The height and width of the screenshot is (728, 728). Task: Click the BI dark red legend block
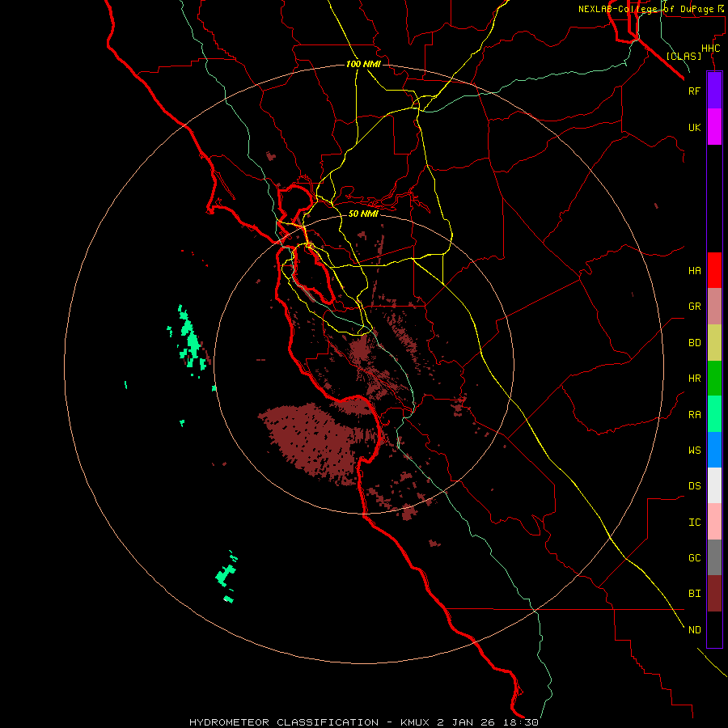tap(714, 594)
